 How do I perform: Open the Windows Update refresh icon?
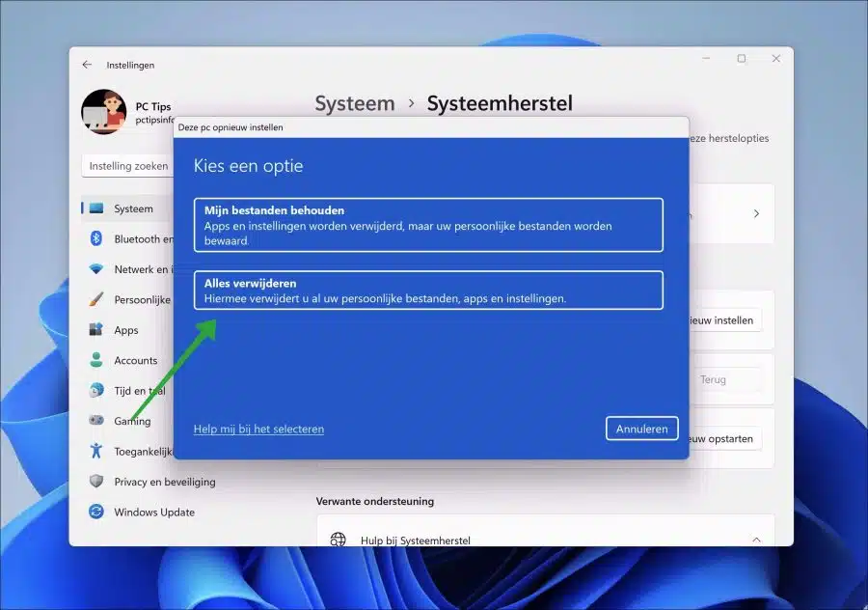coord(96,512)
